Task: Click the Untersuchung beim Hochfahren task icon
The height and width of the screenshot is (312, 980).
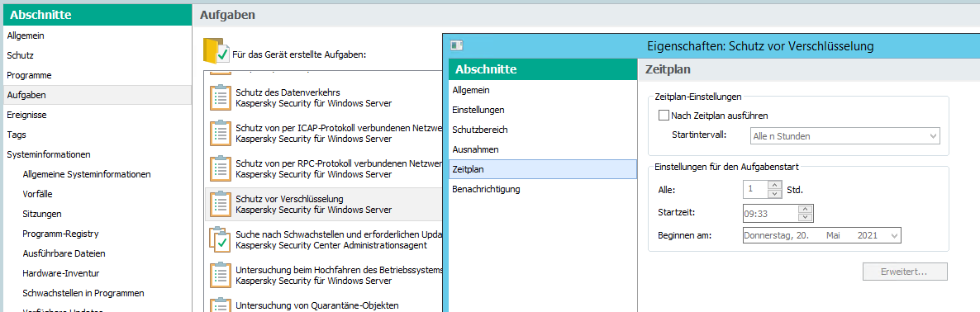Action: coord(220,275)
